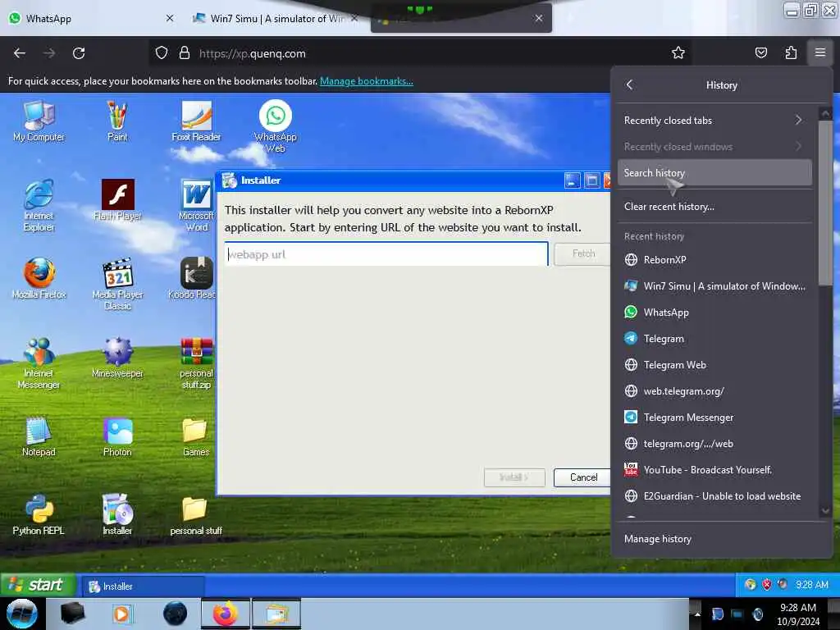Open Koodo Reader desktop icon
Screen dimensions: 840x630
(x=193, y=279)
